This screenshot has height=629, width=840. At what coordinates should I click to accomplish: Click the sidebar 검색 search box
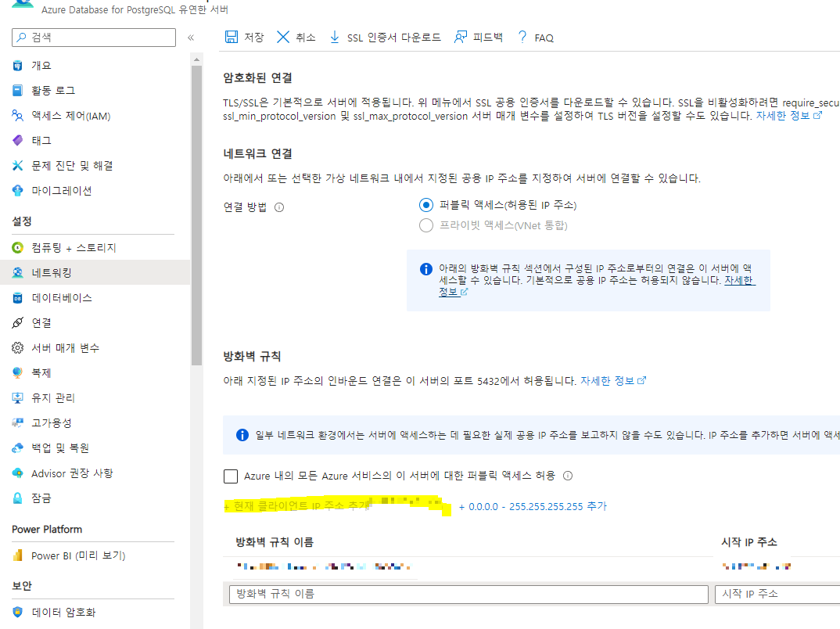[x=94, y=38]
